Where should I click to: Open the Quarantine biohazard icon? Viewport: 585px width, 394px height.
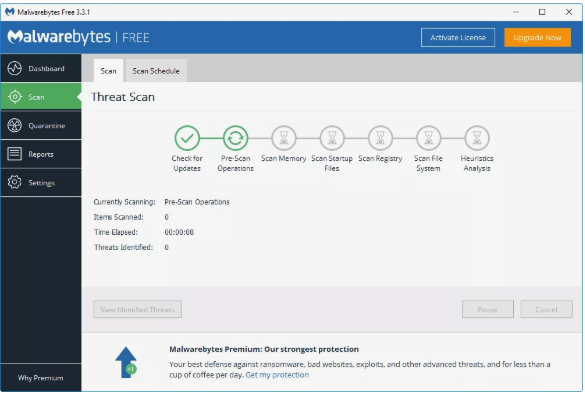coord(15,125)
